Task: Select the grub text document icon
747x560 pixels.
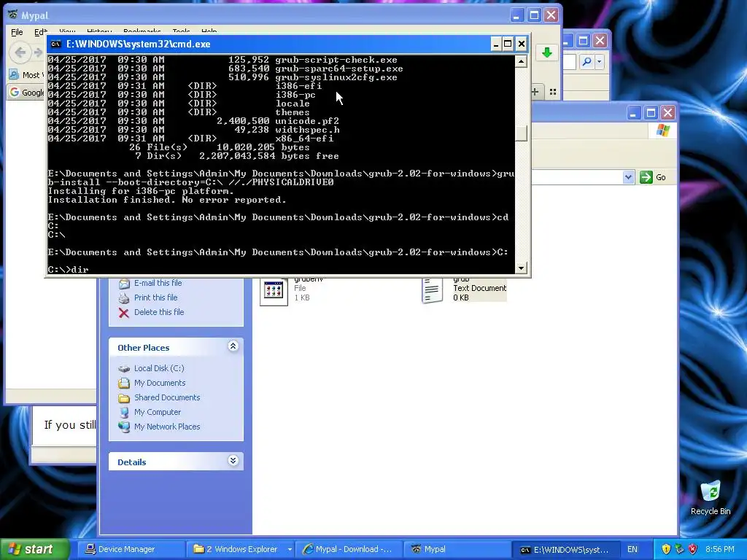Action: point(432,290)
